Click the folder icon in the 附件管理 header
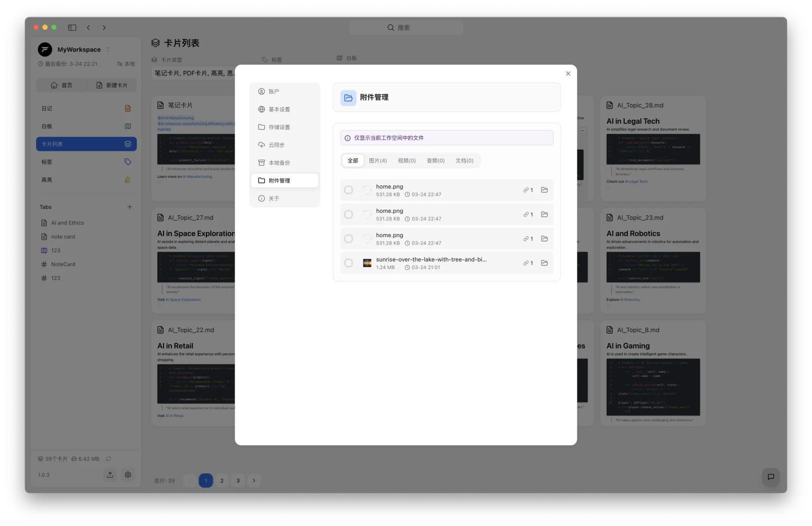The height and width of the screenshot is (526, 812). 349,98
